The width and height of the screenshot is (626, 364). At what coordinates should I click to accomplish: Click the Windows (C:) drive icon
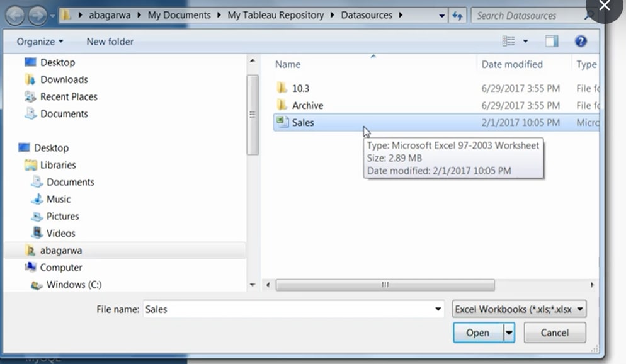point(37,285)
